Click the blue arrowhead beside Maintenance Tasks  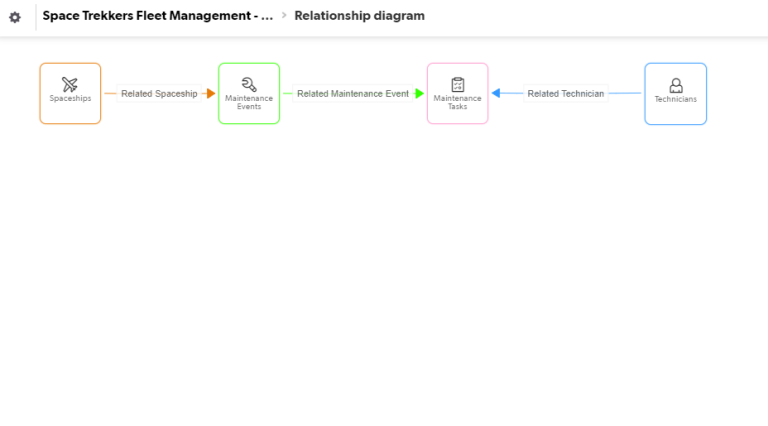pyautogui.click(x=496, y=94)
